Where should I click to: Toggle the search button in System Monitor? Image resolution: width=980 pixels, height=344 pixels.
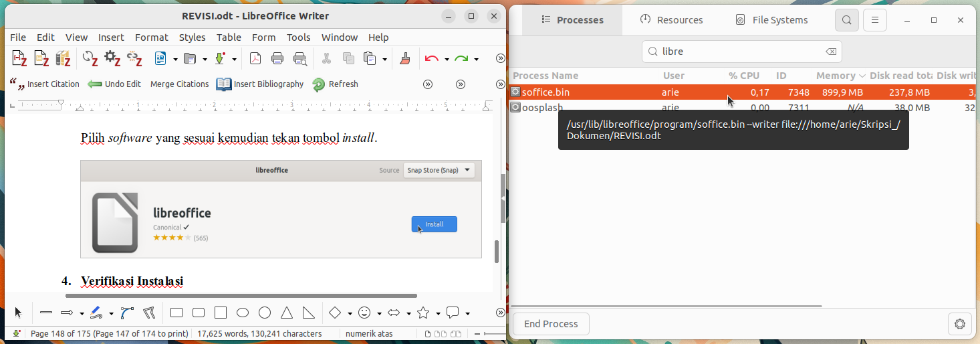(x=846, y=20)
